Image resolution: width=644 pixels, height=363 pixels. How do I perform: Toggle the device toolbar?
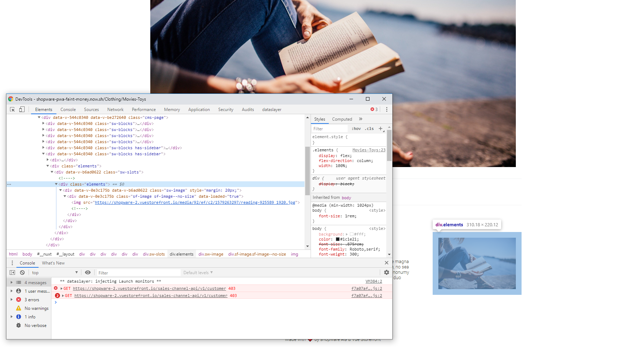[x=22, y=109]
